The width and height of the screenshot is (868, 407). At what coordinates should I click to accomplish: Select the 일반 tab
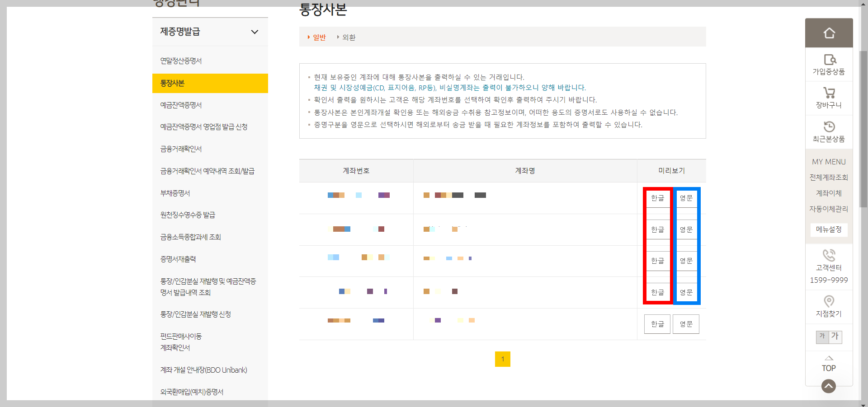319,37
